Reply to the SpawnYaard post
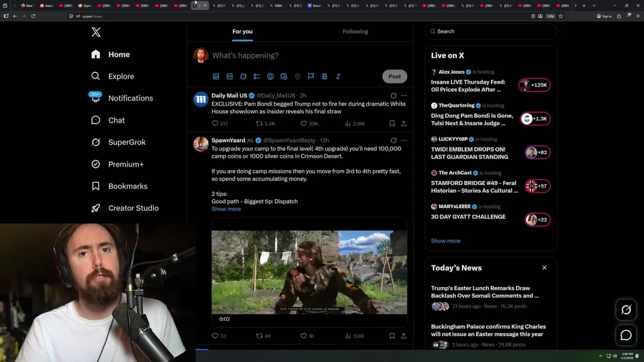Image resolution: width=644 pixels, height=362 pixels. [x=219, y=336]
